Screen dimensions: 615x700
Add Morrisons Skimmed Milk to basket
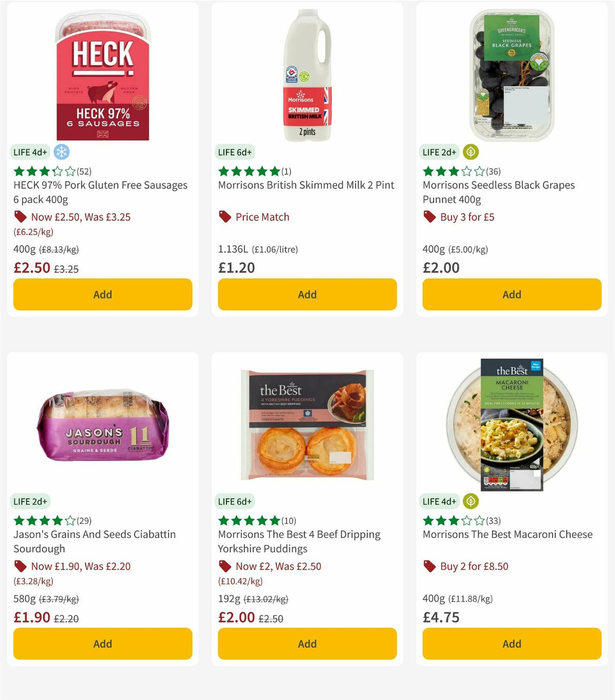click(x=307, y=295)
